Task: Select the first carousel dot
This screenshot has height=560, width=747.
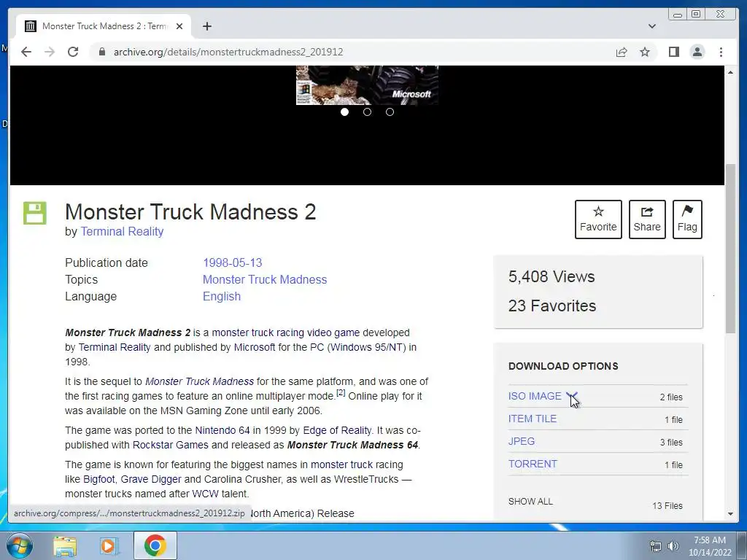Action: (344, 112)
